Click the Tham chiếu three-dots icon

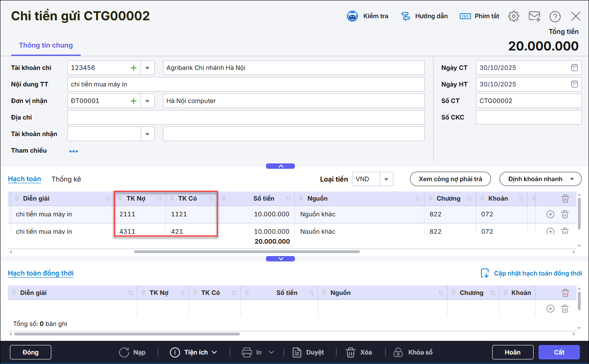pyautogui.click(x=74, y=151)
